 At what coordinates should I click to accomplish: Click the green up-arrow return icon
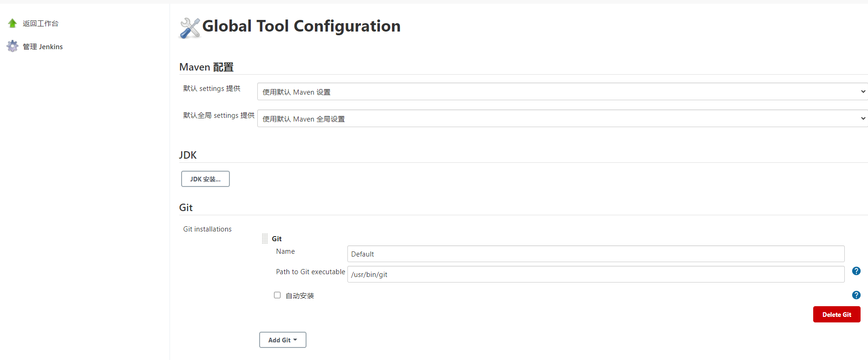coord(13,23)
